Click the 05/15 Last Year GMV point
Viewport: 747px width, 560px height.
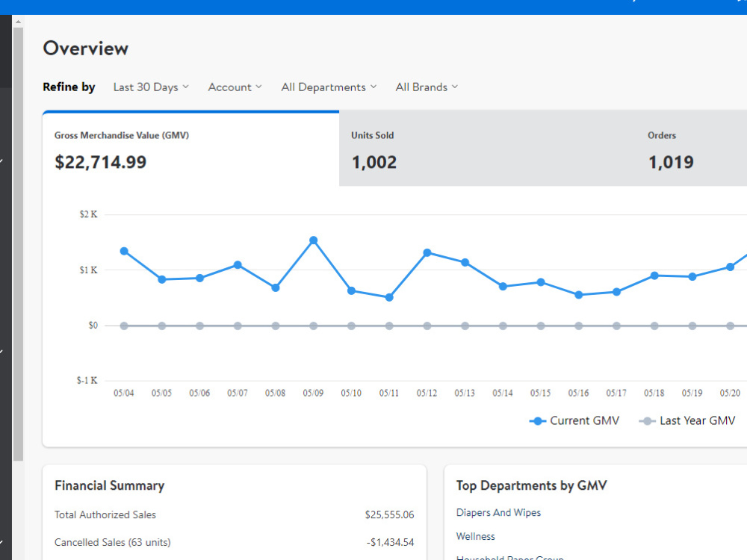[541, 326]
